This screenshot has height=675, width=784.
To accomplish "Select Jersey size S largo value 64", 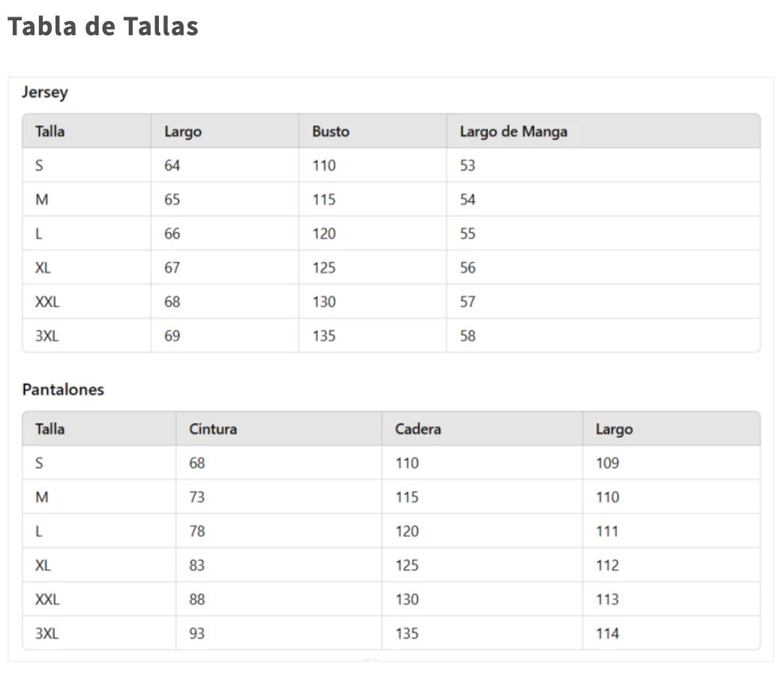I will [172, 166].
